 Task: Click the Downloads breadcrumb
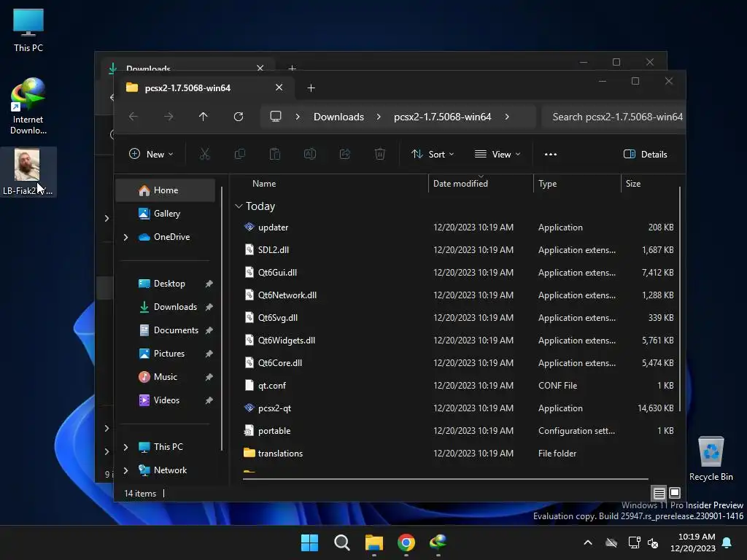(x=338, y=117)
